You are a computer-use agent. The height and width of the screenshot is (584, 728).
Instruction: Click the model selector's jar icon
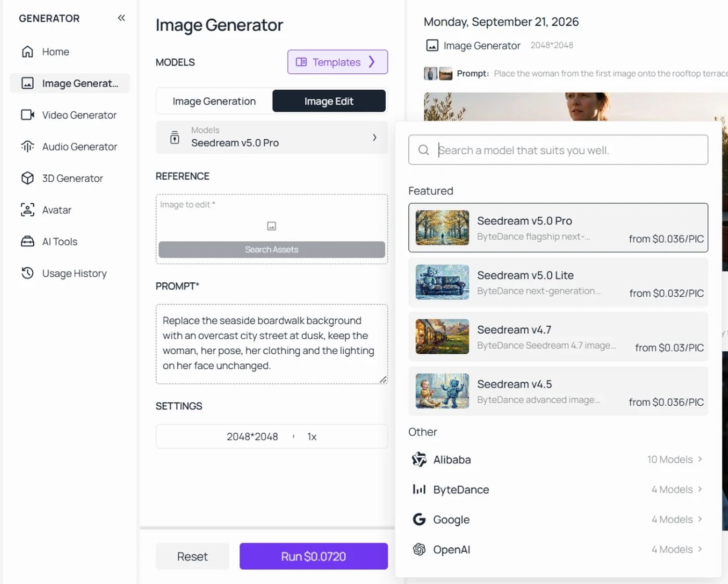(x=175, y=137)
